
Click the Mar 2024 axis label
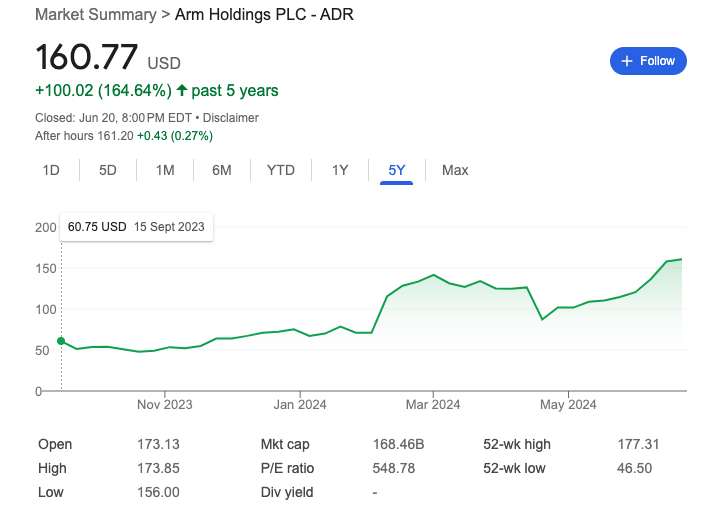[432, 405]
